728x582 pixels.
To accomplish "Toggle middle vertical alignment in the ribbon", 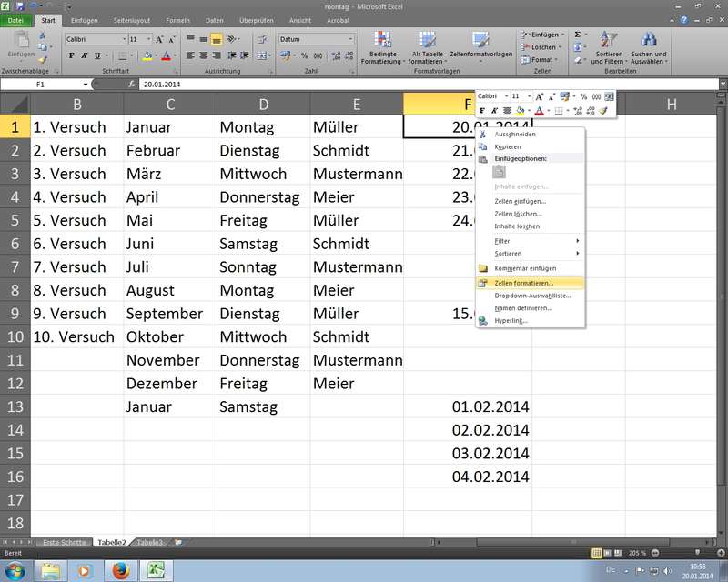I will [x=203, y=39].
